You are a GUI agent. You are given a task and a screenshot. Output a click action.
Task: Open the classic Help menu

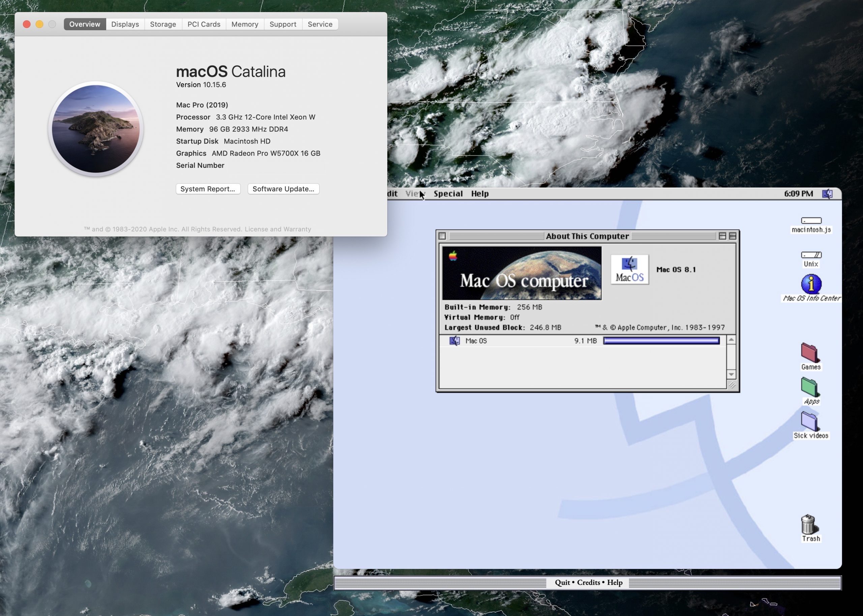pos(479,194)
